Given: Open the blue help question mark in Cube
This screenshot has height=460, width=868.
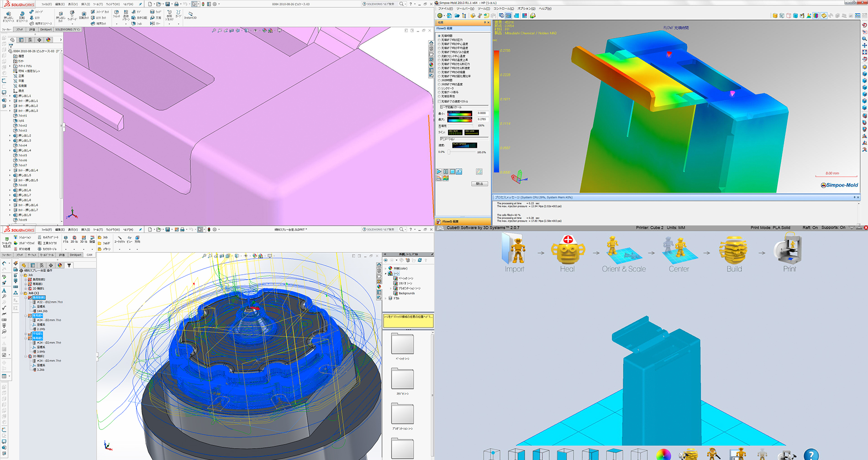Looking at the screenshot, I should [811, 454].
